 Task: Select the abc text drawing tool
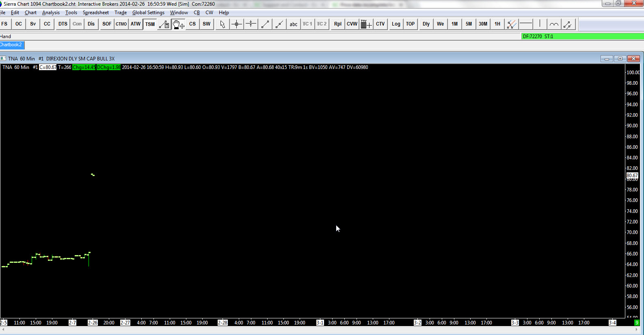pyautogui.click(x=294, y=24)
